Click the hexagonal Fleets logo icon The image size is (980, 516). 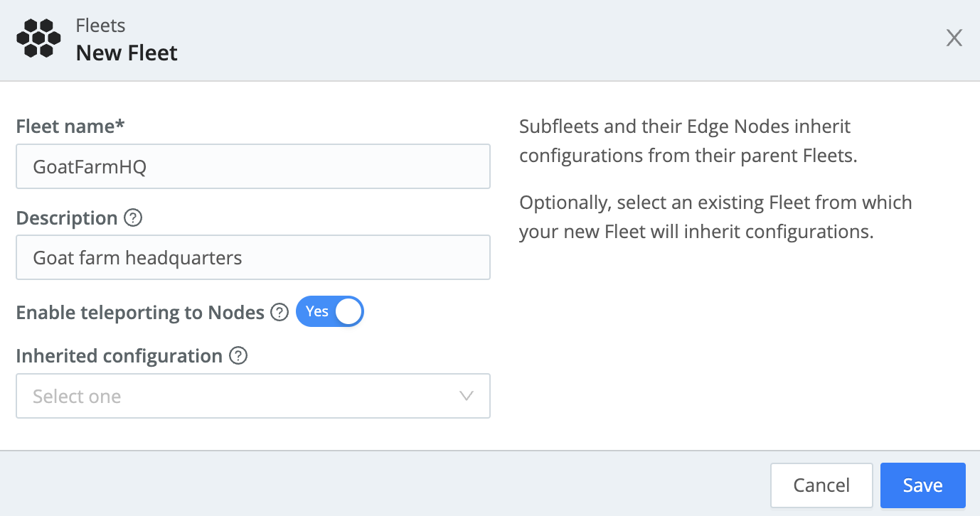point(38,37)
